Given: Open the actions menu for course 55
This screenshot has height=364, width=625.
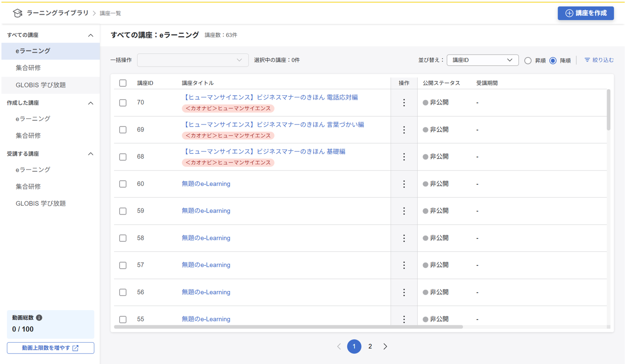Looking at the screenshot, I should [404, 319].
